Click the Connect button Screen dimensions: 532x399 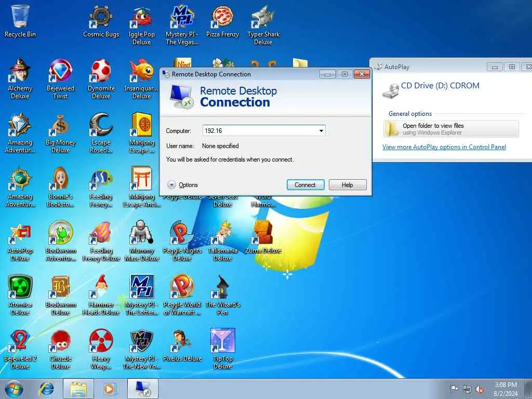(305, 185)
